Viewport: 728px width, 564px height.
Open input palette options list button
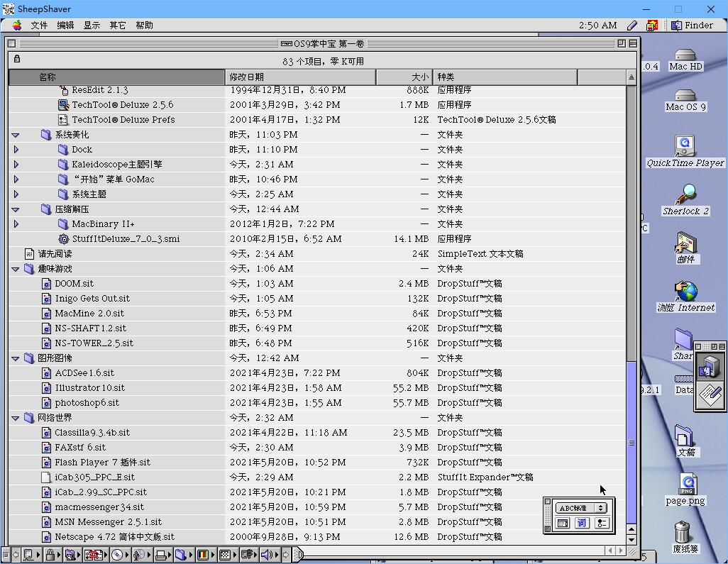(601, 523)
